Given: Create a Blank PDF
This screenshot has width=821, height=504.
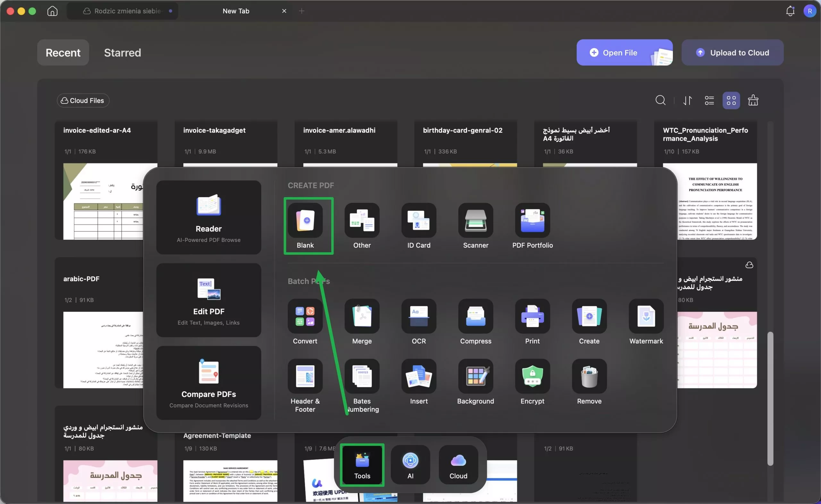Looking at the screenshot, I should pyautogui.click(x=305, y=221).
